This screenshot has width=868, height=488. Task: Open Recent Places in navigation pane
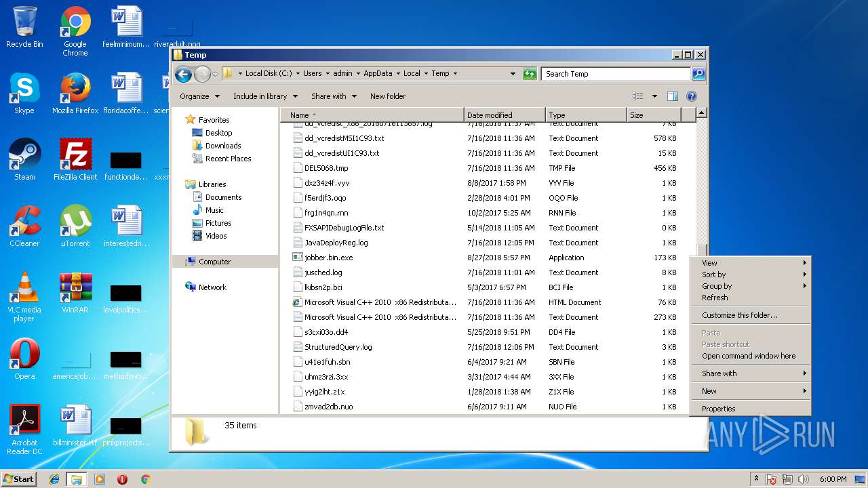point(228,159)
